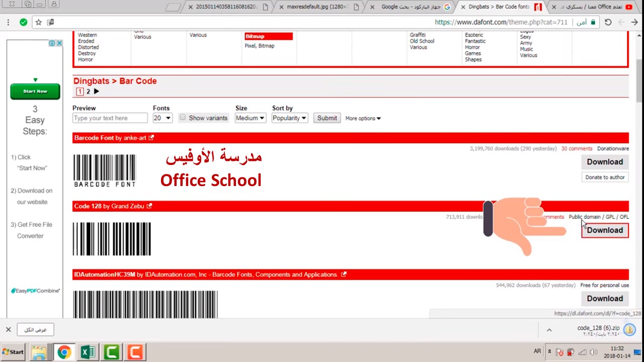Open the Army category
Viewport: 644px width, 362px height.
coord(526,43)
